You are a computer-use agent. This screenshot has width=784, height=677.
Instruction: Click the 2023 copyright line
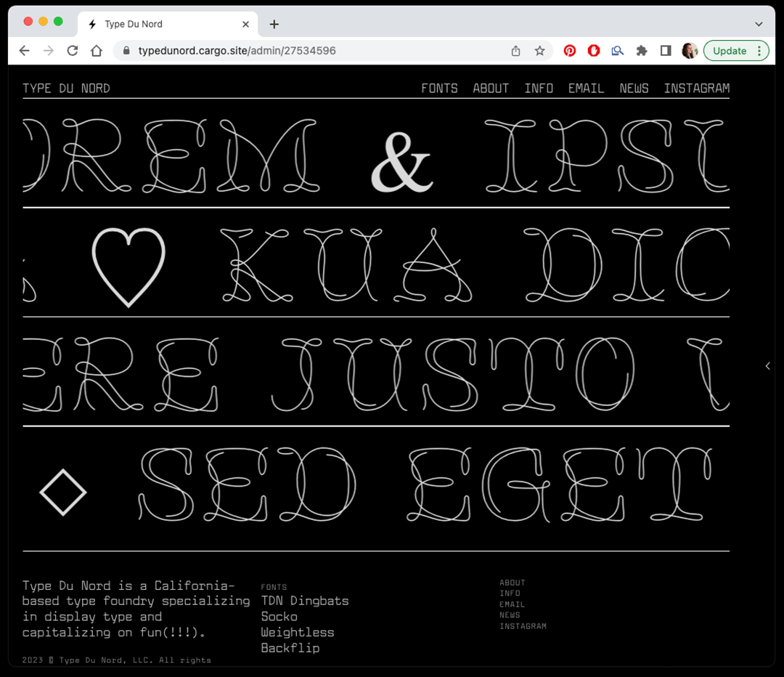click(116, 660)
